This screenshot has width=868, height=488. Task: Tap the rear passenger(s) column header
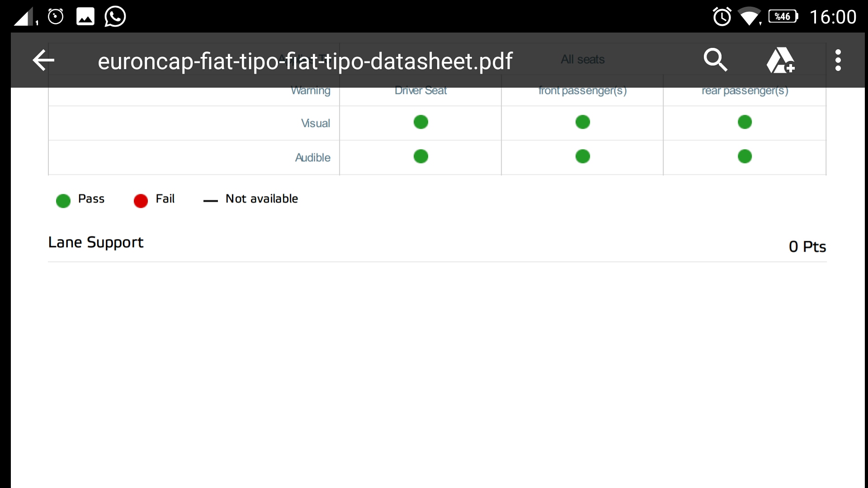745,90
